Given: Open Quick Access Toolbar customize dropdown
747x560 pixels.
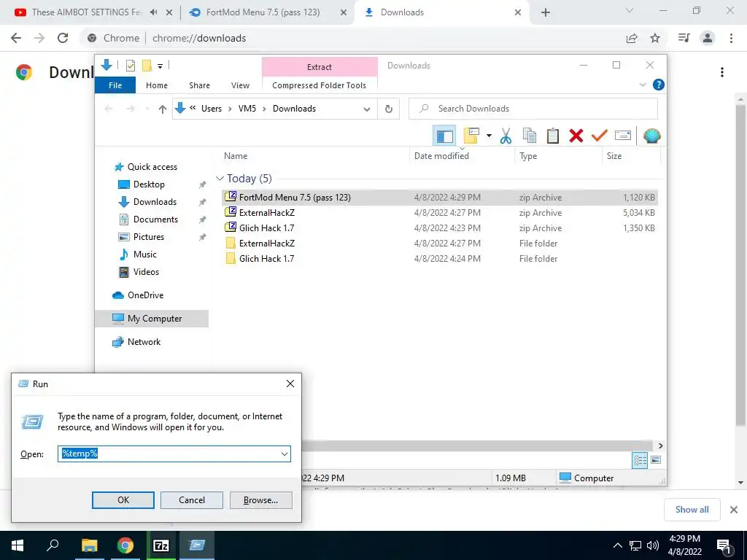Looking at the screenshot, I should (160, 66).
